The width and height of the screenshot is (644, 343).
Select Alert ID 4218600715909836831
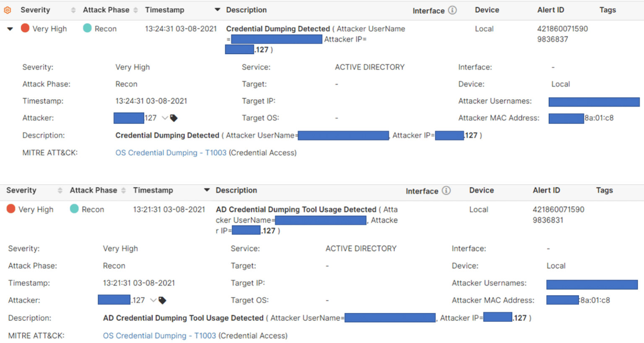pyautogui.click(x=559, y=214)
